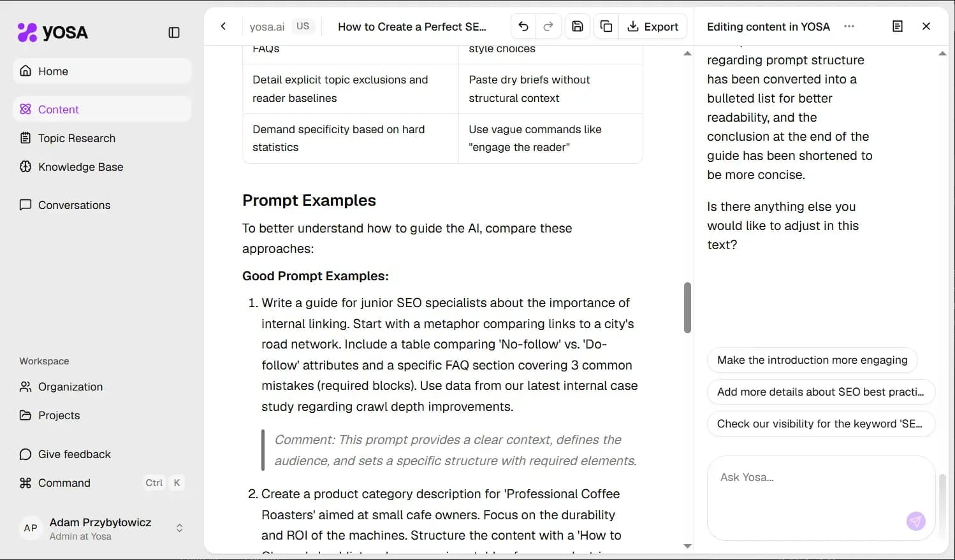955x560 pixels.
Task: Select 'Make the introduction more engaging' suggestion
Action: tap(812, 360)
